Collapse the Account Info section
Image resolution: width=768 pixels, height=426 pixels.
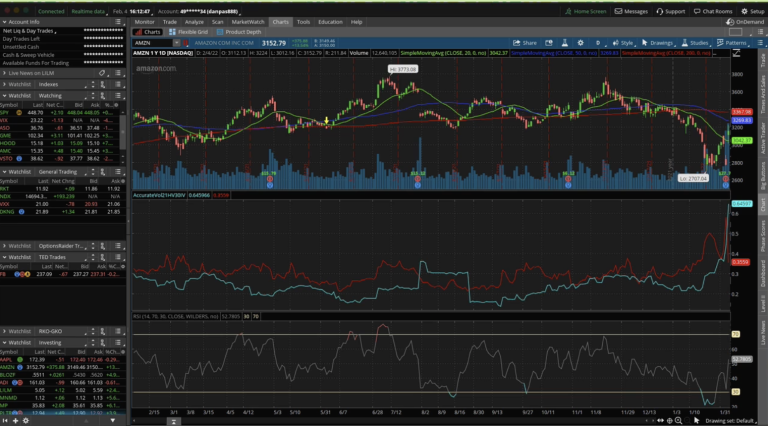[x=6, y=21]
